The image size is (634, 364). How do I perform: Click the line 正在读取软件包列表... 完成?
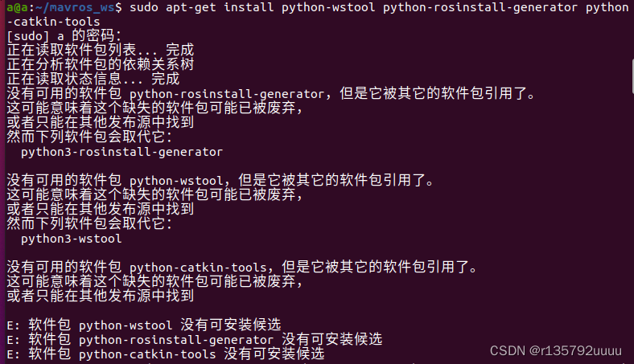pyautogui.click(x=101, y=50)
